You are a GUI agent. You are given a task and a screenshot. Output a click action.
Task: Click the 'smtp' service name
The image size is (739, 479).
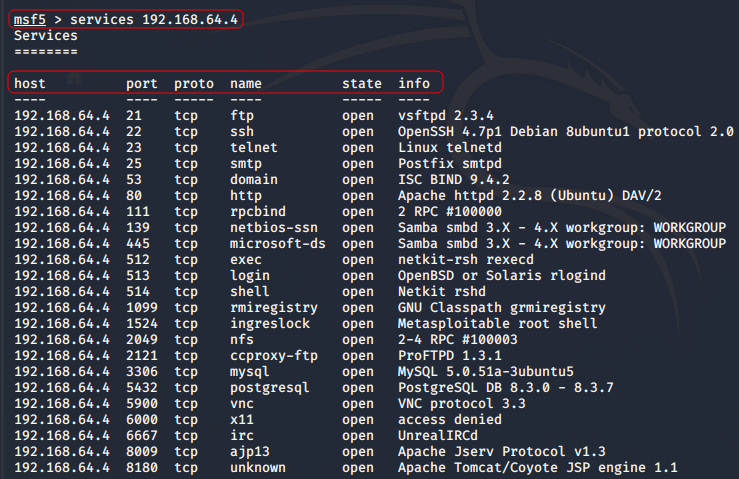point(246,164)
